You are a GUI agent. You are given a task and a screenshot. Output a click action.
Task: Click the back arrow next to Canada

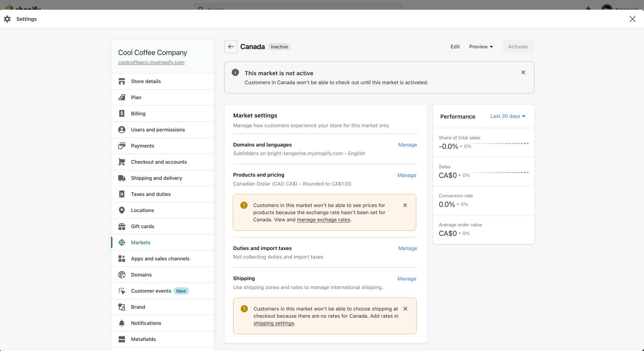point(231,47)
